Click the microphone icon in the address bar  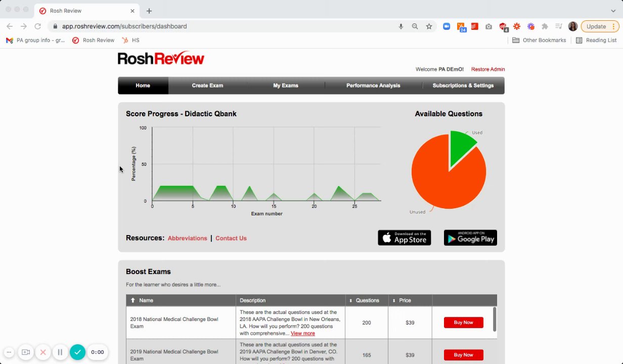[x=401, y=26]
